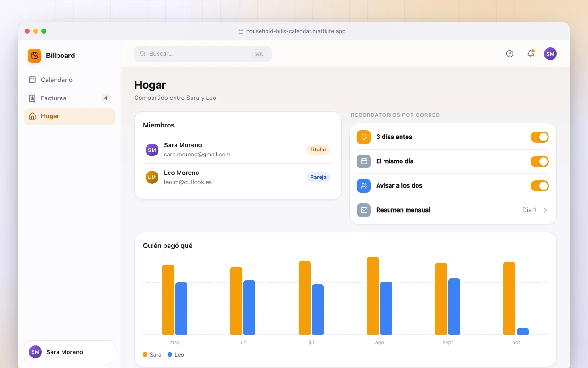588x368 pixels.
Task: Click the Titular badge
Action: tap(318, 149)
